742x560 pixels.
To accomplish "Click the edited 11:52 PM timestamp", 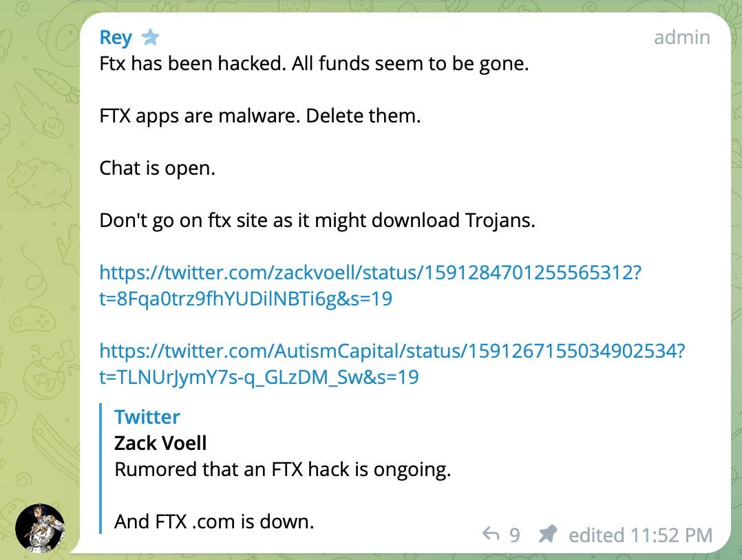I will [639, 535].
